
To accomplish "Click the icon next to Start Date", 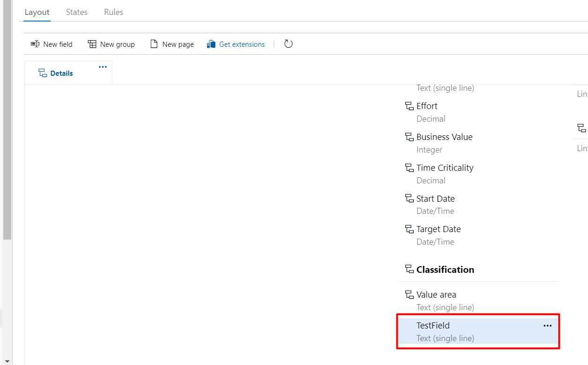I will [409, 198].
